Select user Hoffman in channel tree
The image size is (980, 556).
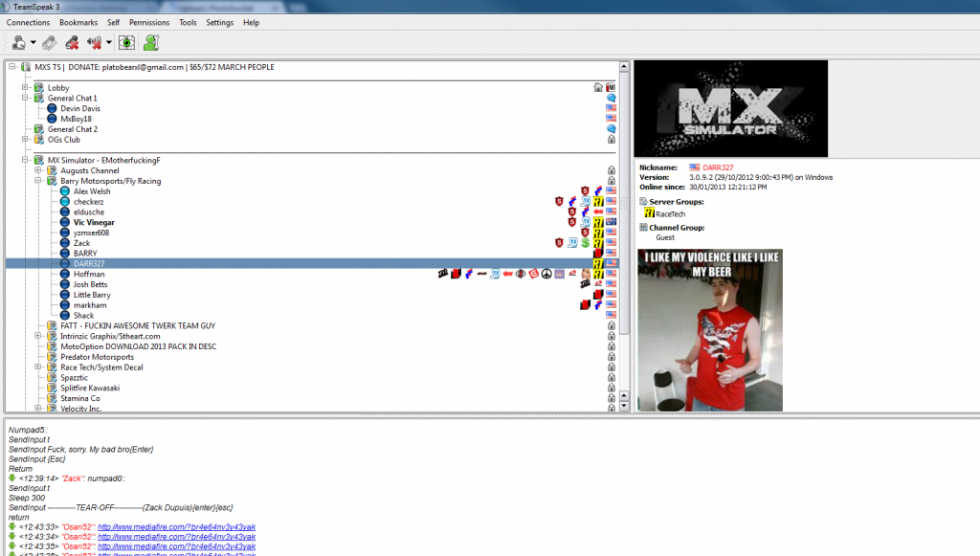(x=89, y=275)
